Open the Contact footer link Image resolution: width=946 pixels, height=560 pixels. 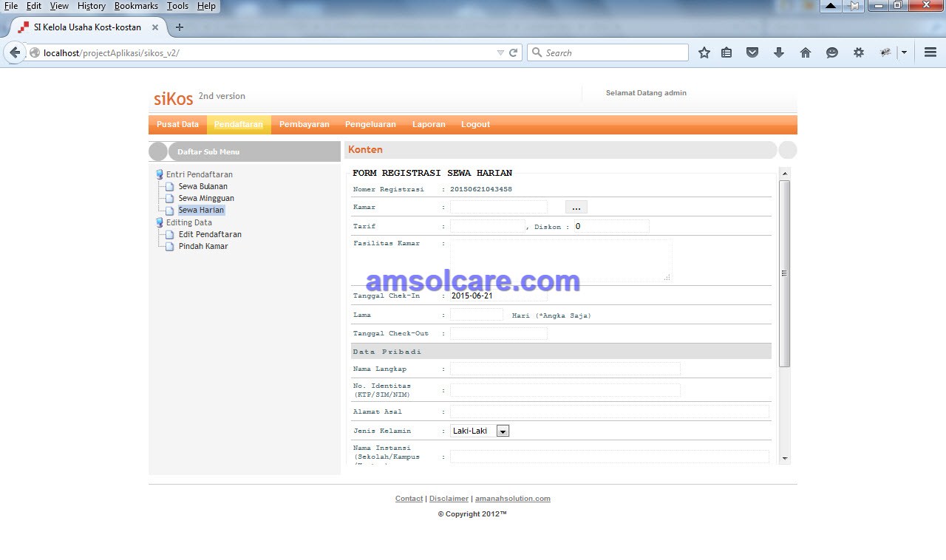pos(409,499)
